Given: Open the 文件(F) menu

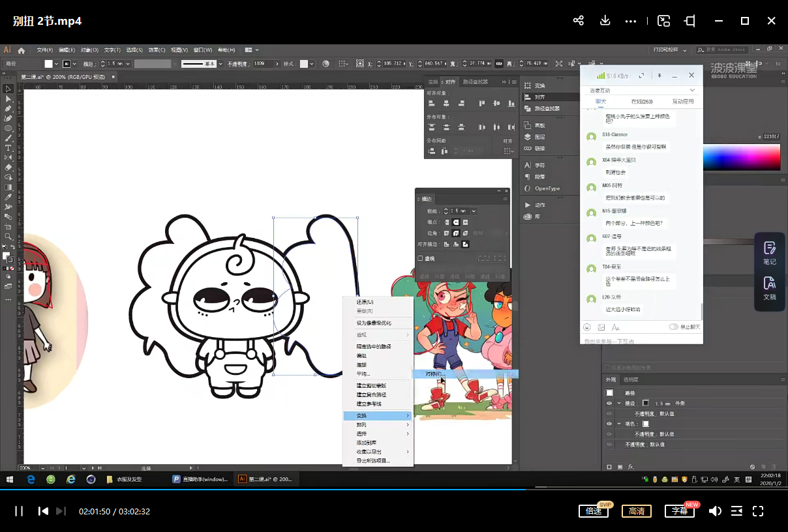Looking at the screenshot, I should click(44, 50).
